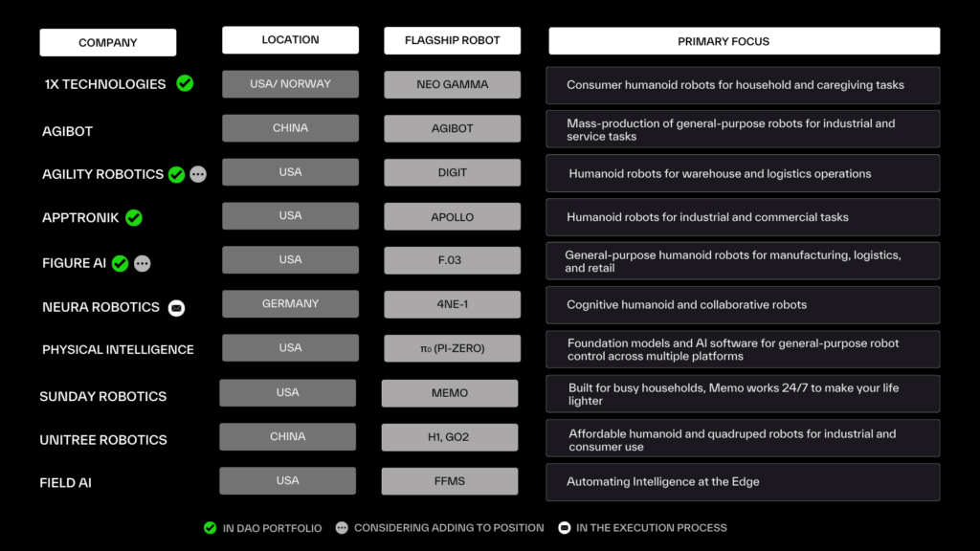The height and width of the screenshot is (551, 980).
Task: Click green checkmark next to Figure AI
Action: (120, 263)
